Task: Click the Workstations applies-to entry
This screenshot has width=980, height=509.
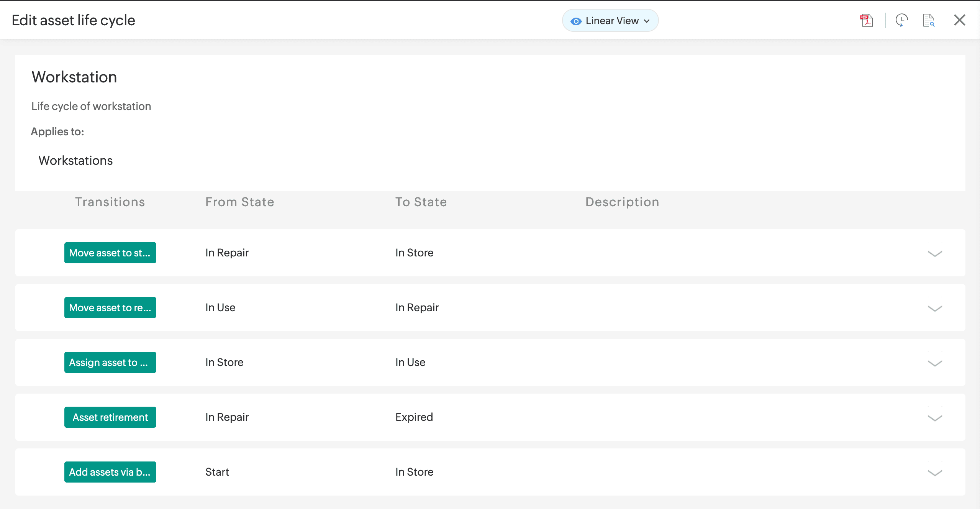Action: (x=75, y=160)
